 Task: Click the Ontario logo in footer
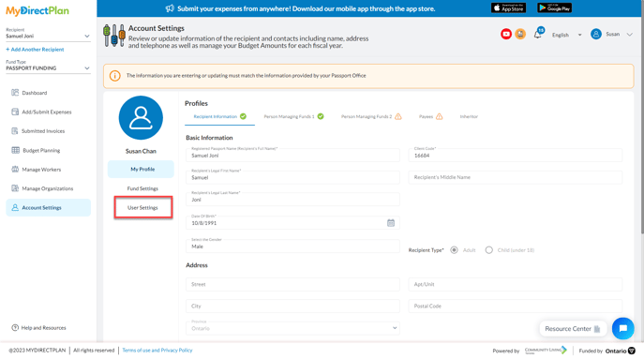point(620,351)
